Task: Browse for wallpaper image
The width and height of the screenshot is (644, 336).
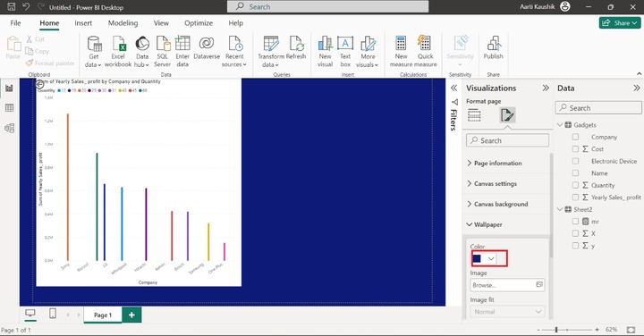Action: [507, 285]
